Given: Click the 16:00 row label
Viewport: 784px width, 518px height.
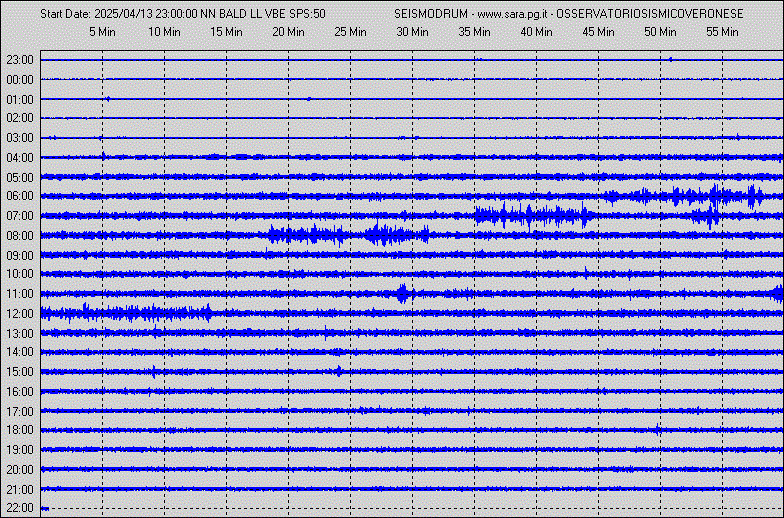Looking at the screenshot, I should [x=20, y=392].
